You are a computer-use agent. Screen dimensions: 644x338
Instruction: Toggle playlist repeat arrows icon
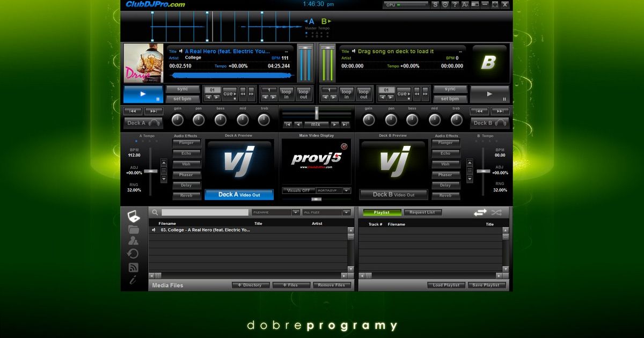(480, 212)
